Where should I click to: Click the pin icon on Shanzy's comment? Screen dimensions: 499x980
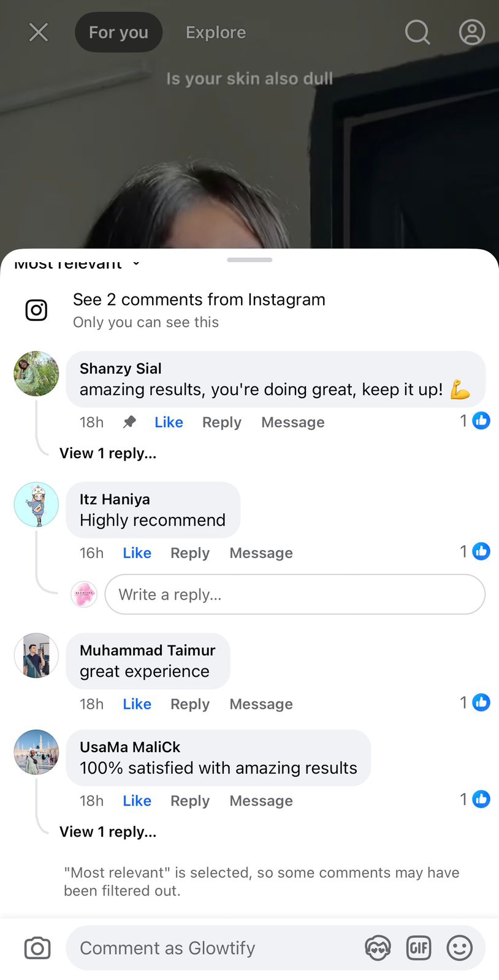pyautogui.click(x=129, y=422)
